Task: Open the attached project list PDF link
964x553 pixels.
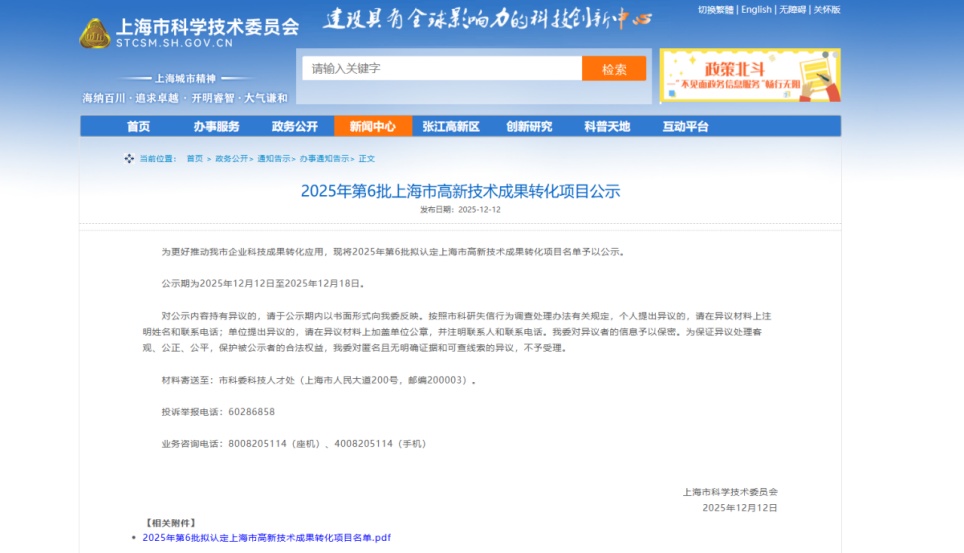Action: pos(267,538)
